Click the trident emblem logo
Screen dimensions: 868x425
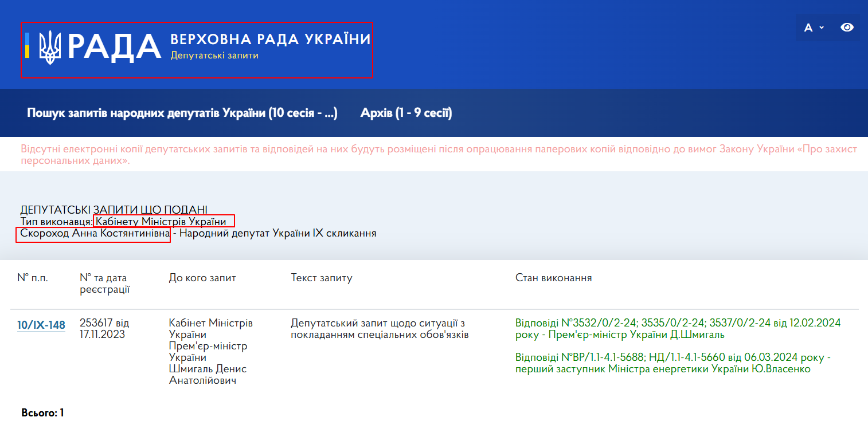(50, 47)
